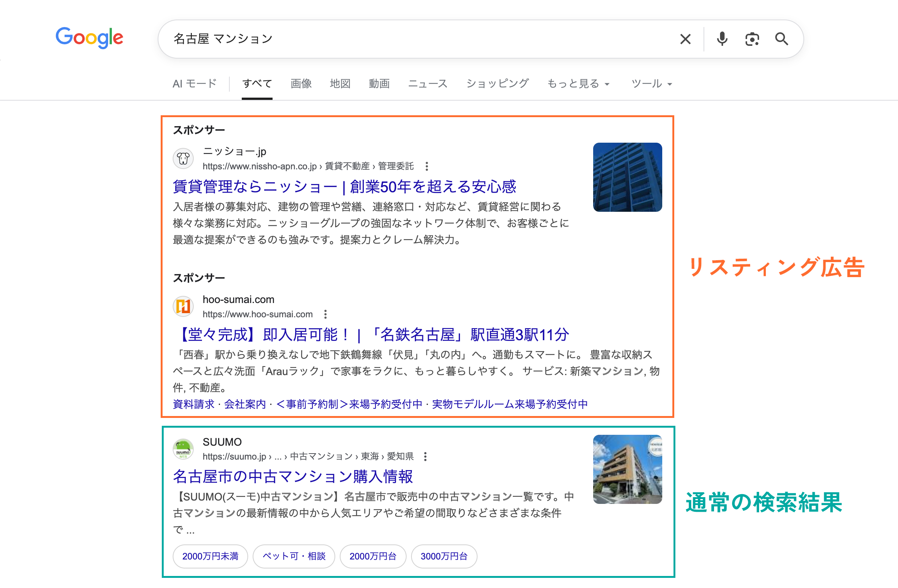Clear the search box with X icon
The width and height of the screenshot is (898, 588).
coord(685,39)
